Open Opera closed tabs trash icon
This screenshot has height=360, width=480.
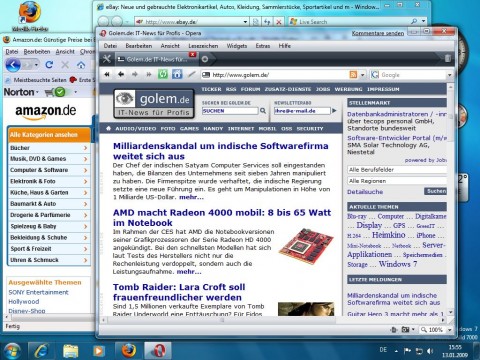447,59
